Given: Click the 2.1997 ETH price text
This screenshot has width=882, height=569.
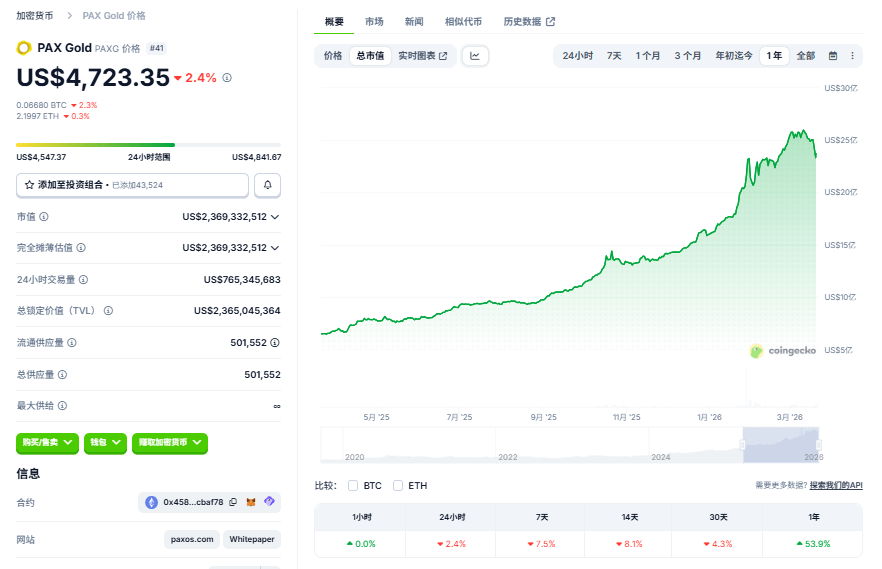Looking at the screenshot, I should click(37, 116).
